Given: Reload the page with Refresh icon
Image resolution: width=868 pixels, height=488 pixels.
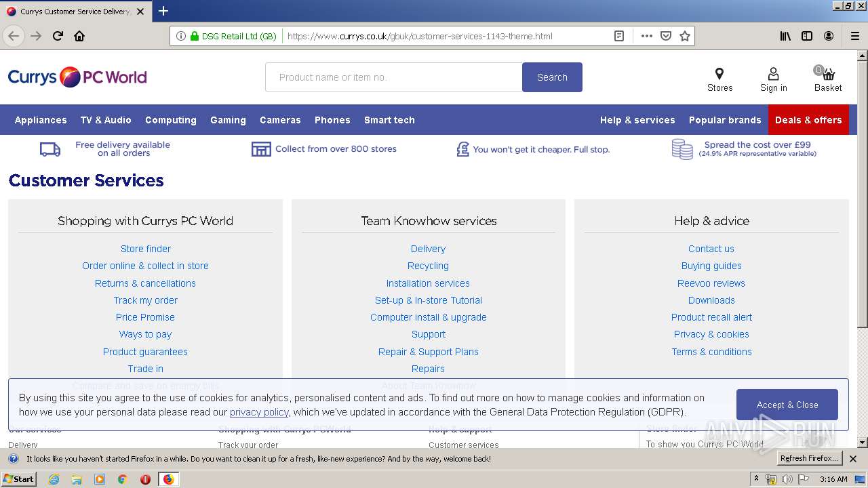Looking at the screenshot, I should tap(58, 36).
